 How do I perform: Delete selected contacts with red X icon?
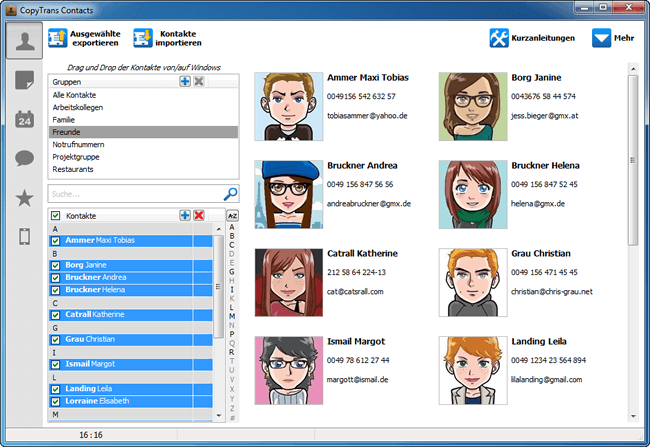199,215
